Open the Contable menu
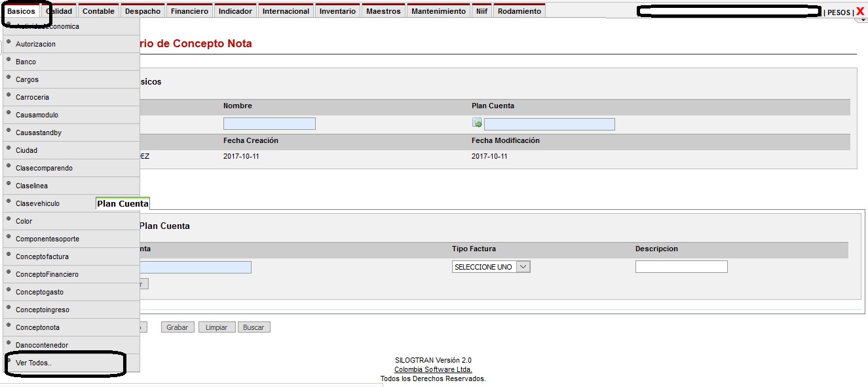Image resolution: width=868 pixels, height=387 pixels. (98, 11)
